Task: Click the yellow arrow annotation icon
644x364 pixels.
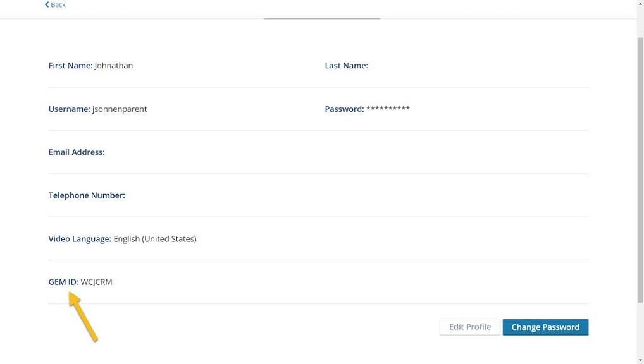Action: pyautogui.click(x=83, y=316)
